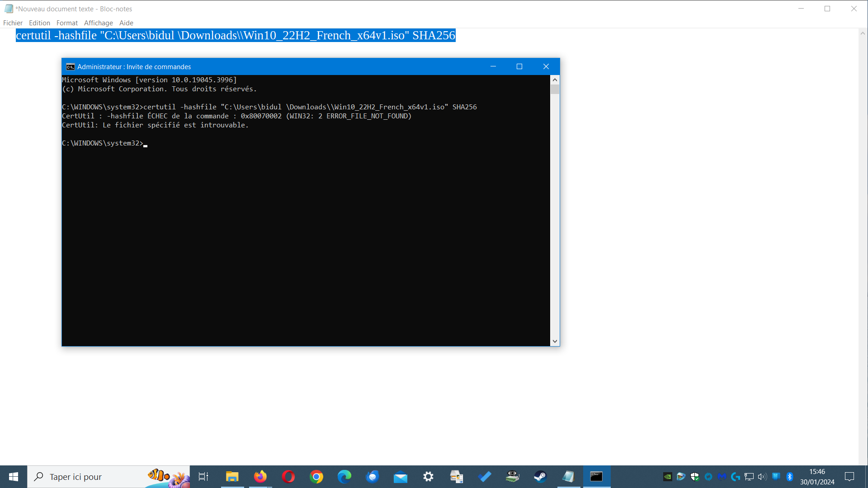Click the taskbar search box
This screenshot has width=868, height=488.
click(90, 477)
